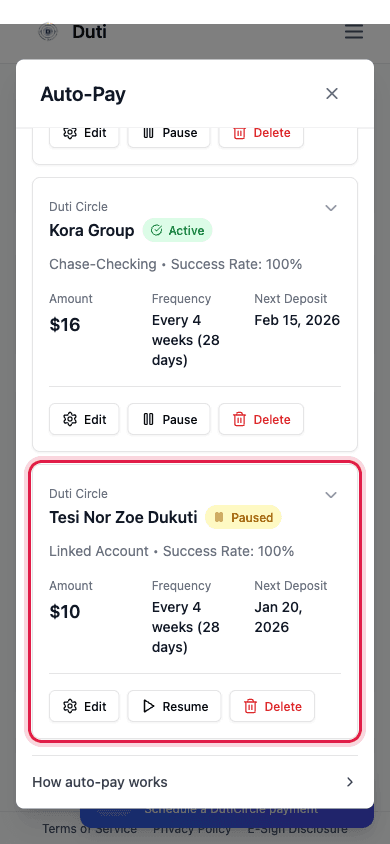Open How auto-pay works section

[195, 782]
